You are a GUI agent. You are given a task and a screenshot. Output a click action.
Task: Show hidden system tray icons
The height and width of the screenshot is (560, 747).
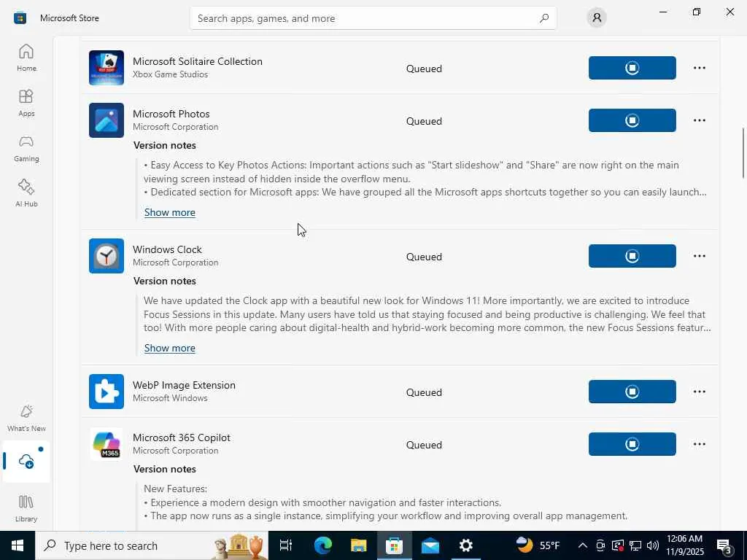point(582,545)
